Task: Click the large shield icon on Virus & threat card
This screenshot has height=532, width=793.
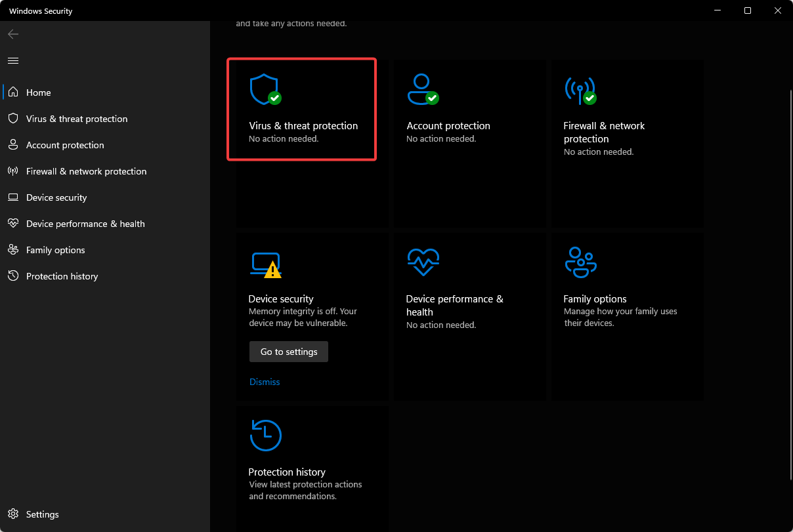Action: (265, 89)
